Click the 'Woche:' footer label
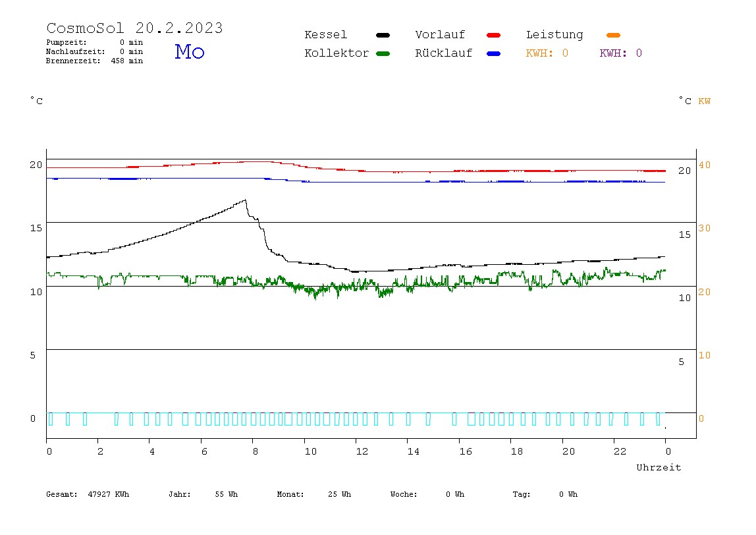 coord(404,494)
